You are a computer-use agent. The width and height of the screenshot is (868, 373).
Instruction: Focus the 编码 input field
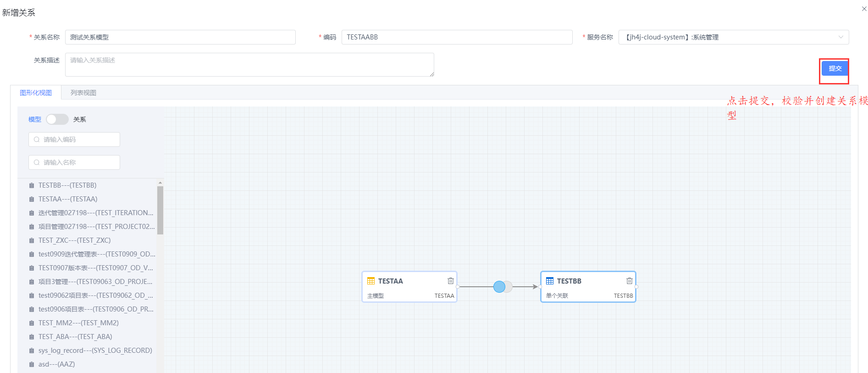tap(457, 37)
